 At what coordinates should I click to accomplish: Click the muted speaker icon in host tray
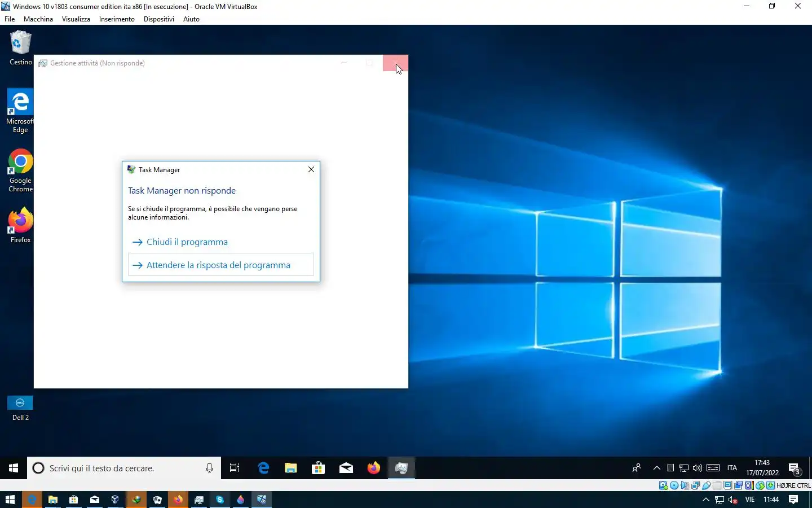click(x=733, y=500)
